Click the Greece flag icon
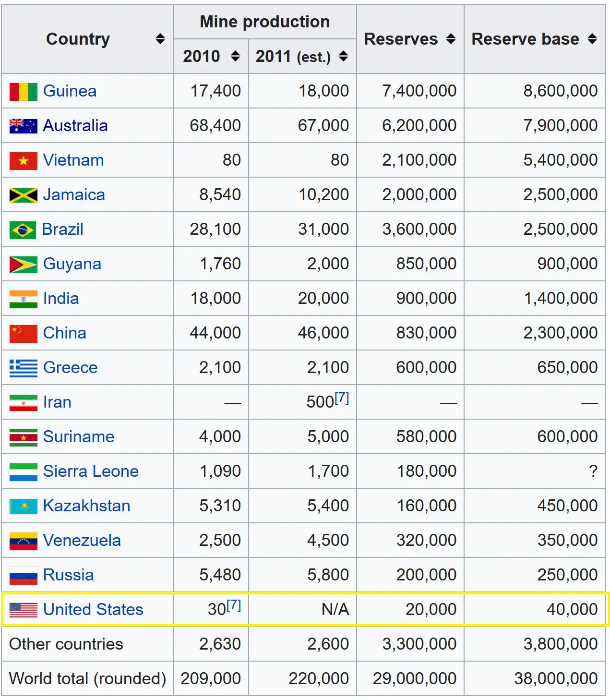The height and width of the screenshot is (700, 610). [x=23, y=368]
